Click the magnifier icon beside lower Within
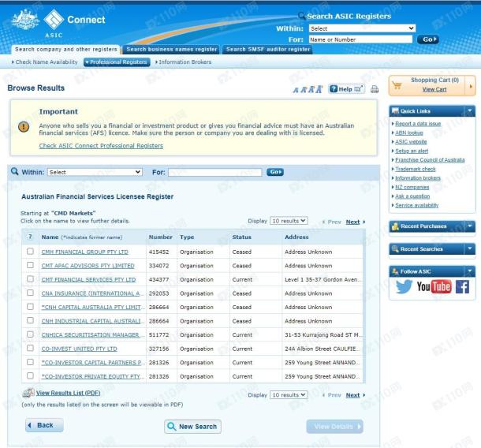481x448 pixels. click(14, 171)
